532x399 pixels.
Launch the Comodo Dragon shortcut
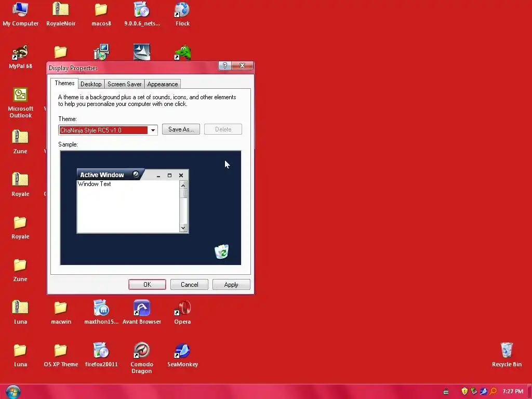[x=142, y=358]
